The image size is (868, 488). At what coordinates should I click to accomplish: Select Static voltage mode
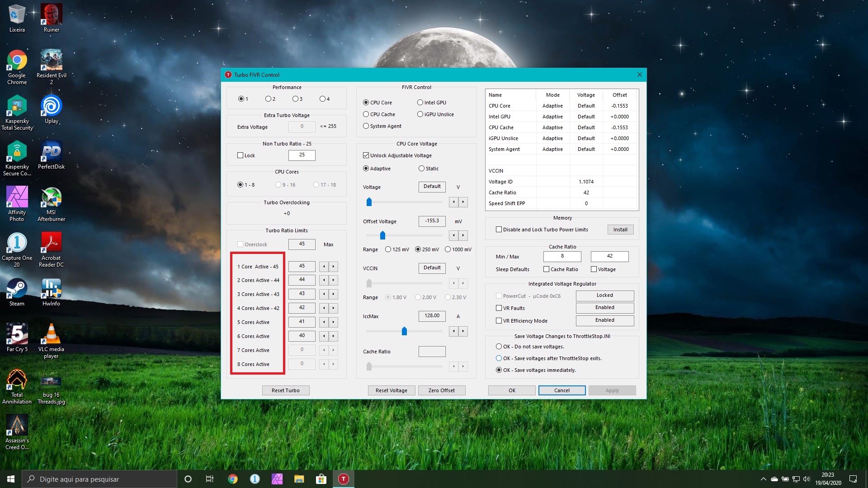tap(422, 169)
